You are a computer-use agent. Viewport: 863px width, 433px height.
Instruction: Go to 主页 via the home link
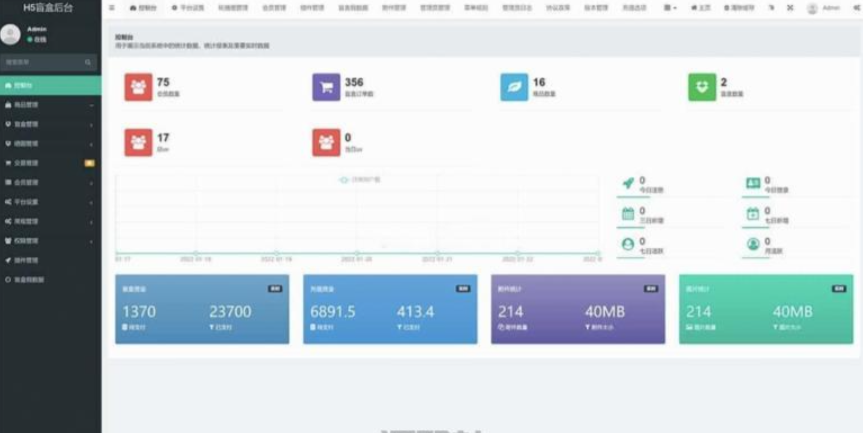point(701,8)
